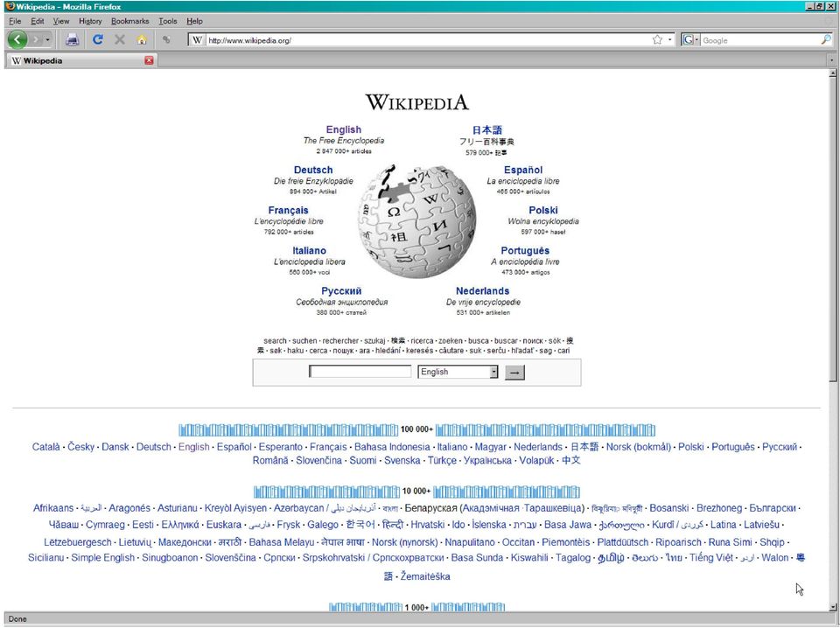Click the Print toolbar icon

(73, 39)
